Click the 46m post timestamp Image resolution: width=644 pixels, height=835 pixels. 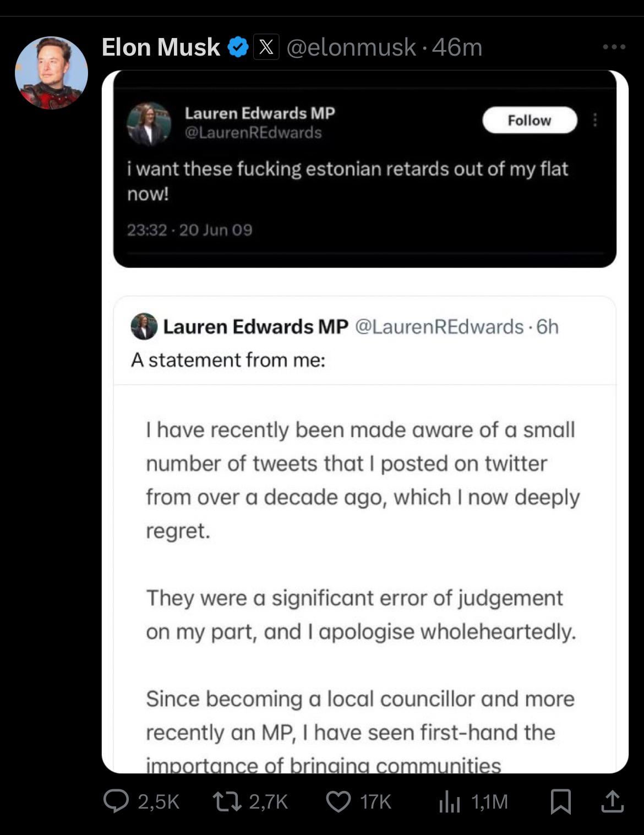point(457,47)
